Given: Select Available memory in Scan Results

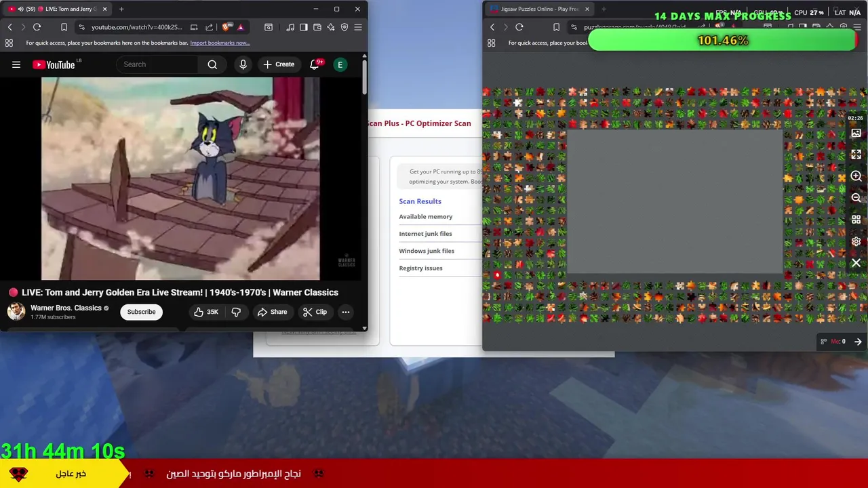Looking at the screenshot, I should pyautogui.click(x=426, y=216).
